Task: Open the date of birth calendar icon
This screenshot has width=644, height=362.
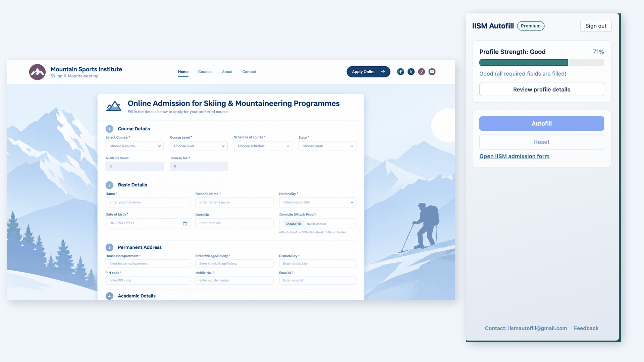Action: click(x=185, y=223)
